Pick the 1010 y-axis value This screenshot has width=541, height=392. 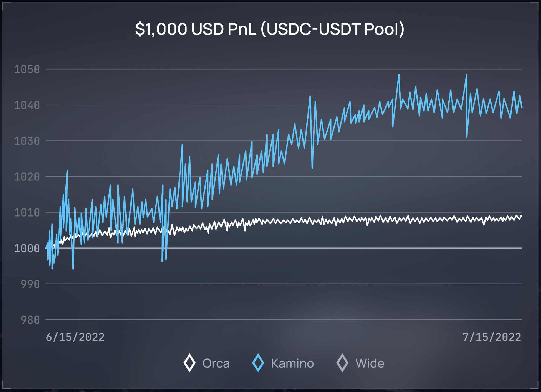27,213
